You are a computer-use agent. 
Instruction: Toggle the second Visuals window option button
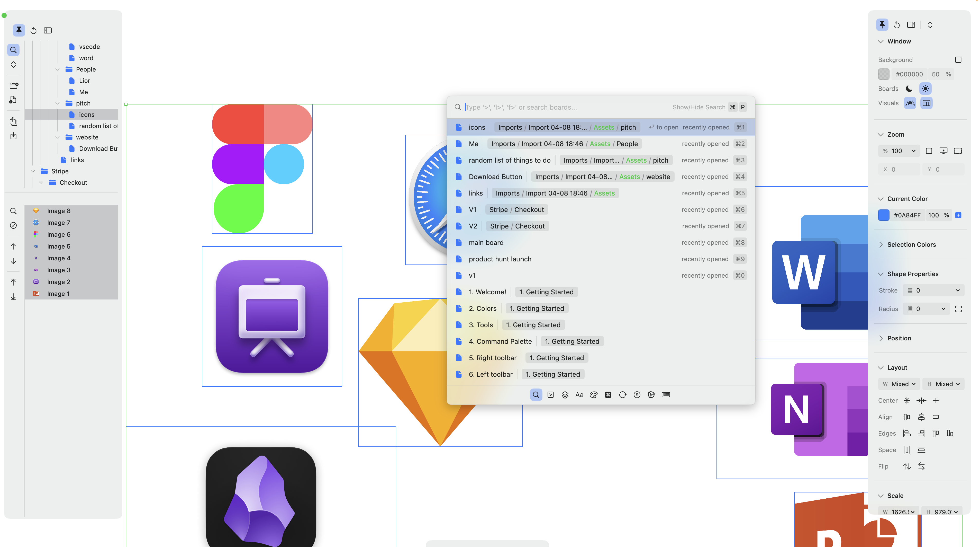click(x=926, y=103)
